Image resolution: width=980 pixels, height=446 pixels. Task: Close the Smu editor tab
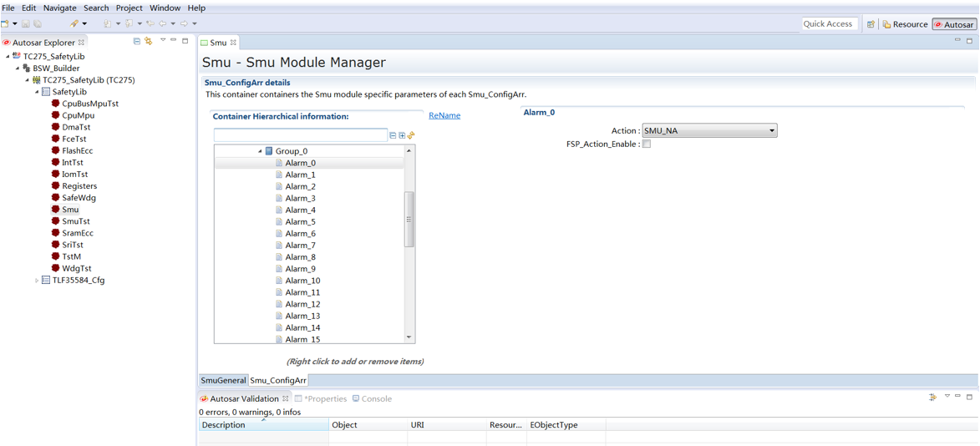(233, 43)
